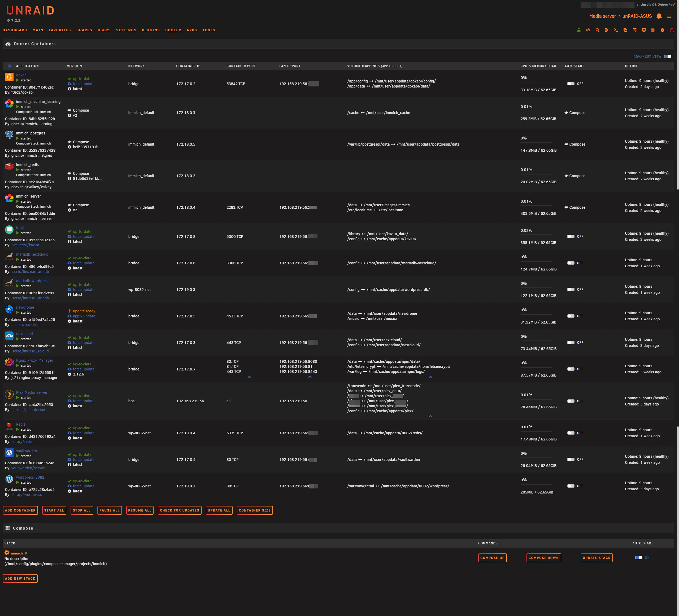Click the green lock icon
Screen dimensions: 679x616
point(579,30)
